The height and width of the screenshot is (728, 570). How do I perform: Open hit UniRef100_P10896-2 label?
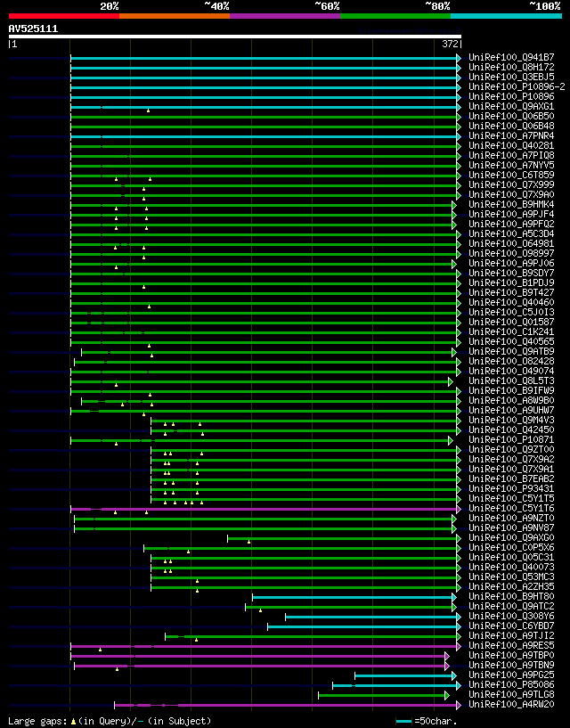(517, 86)
